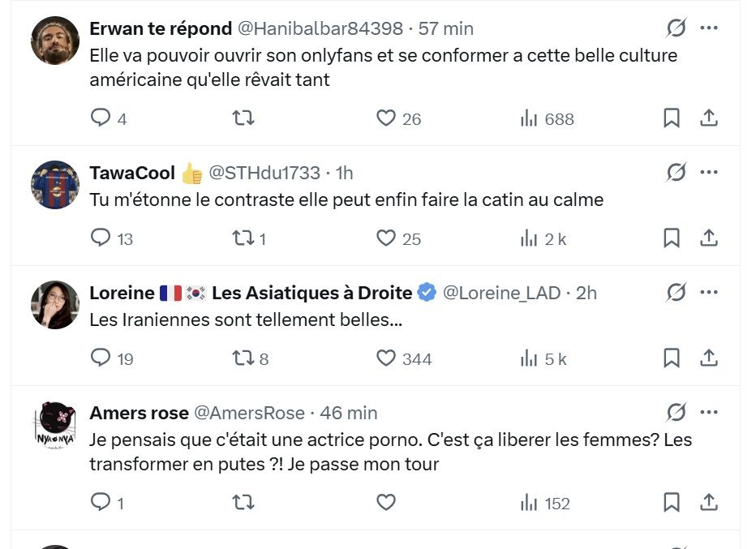Reply to Erwan te répond's tweet
The image size is (756, 549).
[101, 118]
